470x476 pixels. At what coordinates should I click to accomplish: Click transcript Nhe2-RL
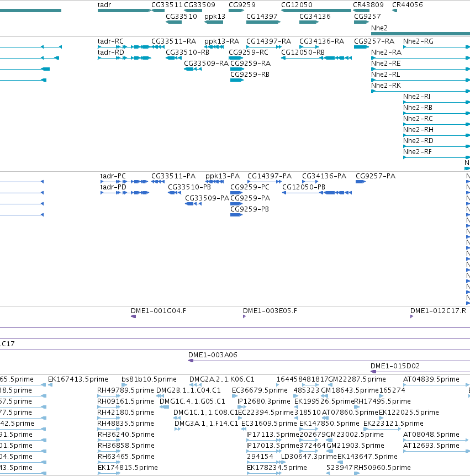(385, 75)
